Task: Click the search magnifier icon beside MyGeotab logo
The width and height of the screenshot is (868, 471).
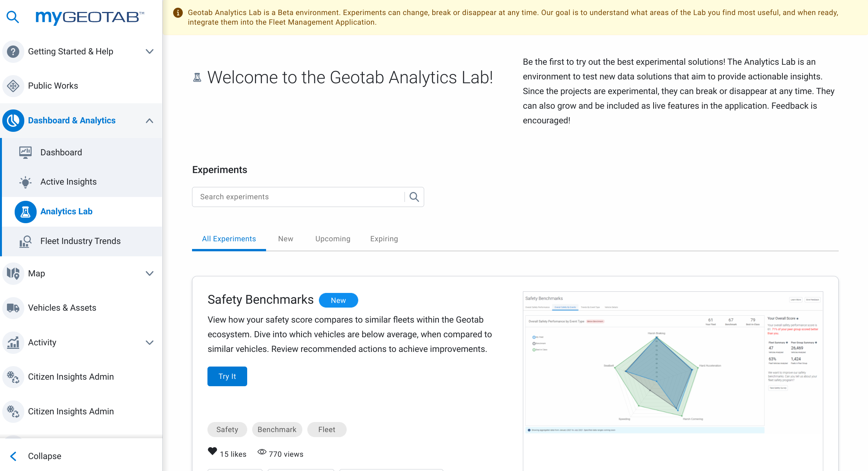Action: (13, 17)
